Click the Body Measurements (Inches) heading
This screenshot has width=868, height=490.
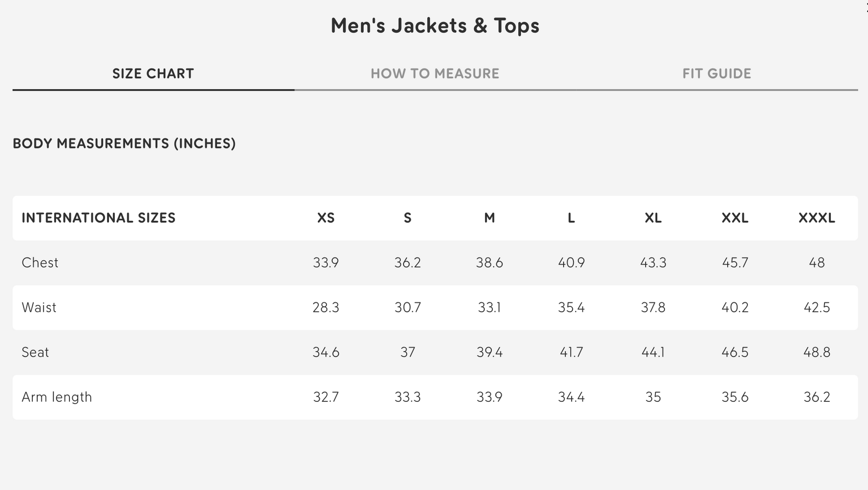coord(124,144)
